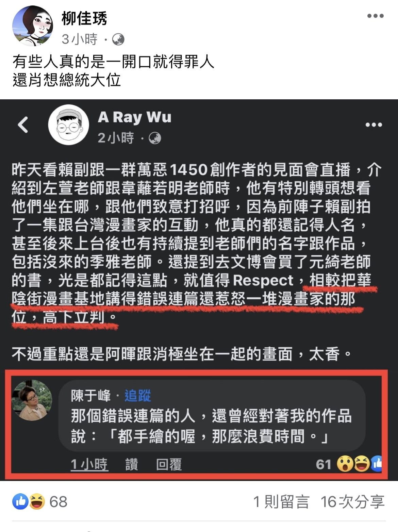Screen dimensions: 398x532
Task: Click 讚 under 陳于峰's comment
Action: [x=132, y=464]
